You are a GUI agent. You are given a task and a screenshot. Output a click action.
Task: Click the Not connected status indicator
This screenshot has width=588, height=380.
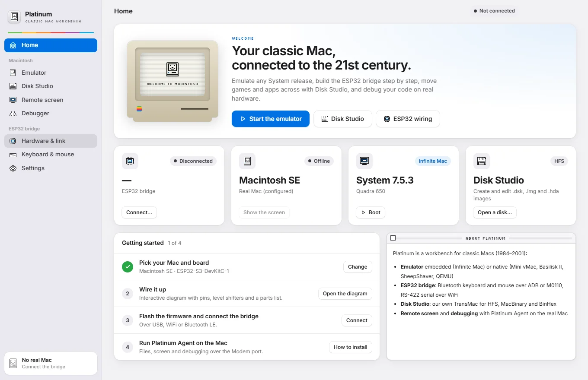pos(494,11)
